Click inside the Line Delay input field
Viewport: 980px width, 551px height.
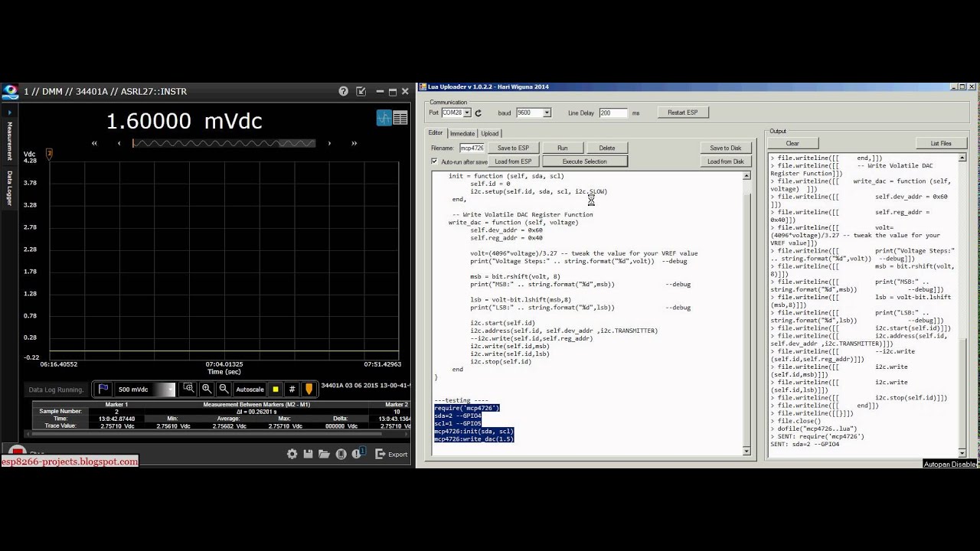coord(612,112)
